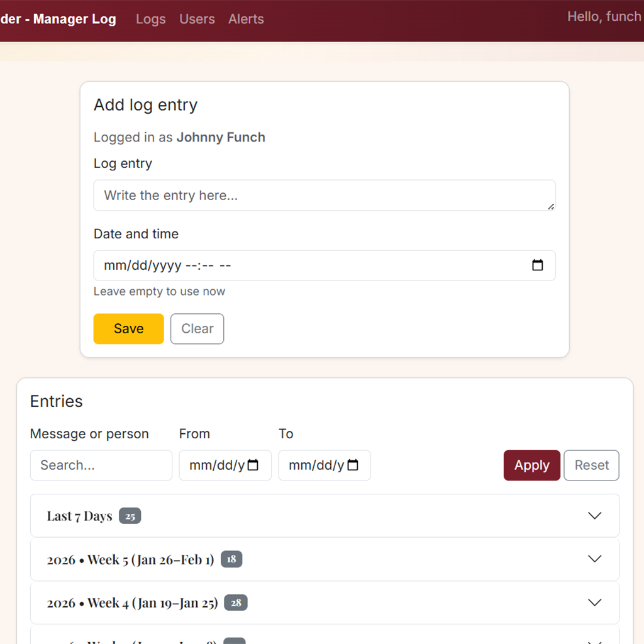This screenshot has width=644, height=644.
Task: Expand Week 4 (Jan 19–Jan 25) entries
Action: (594, 602)
